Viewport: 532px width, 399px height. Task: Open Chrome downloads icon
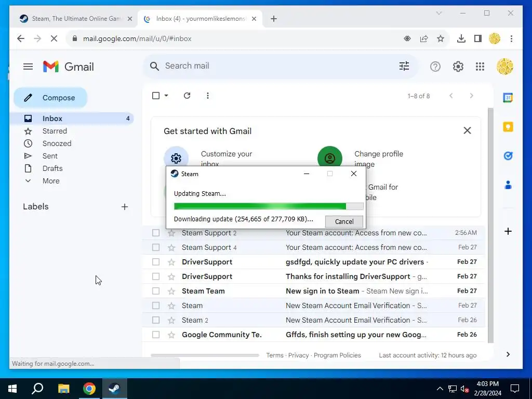(461, 38)
